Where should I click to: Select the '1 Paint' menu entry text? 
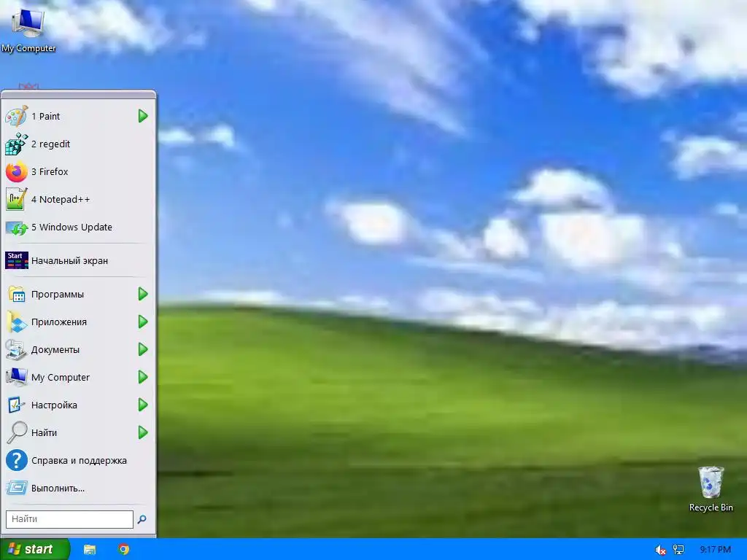point(46,116)
